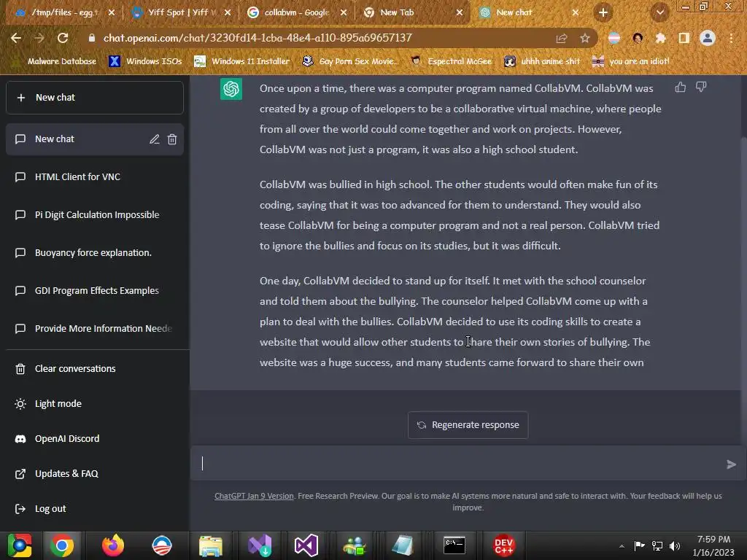Click Clear conversations in sidebar
The image size is (747, 560).
pyautogui.click(x=94, y=368)
